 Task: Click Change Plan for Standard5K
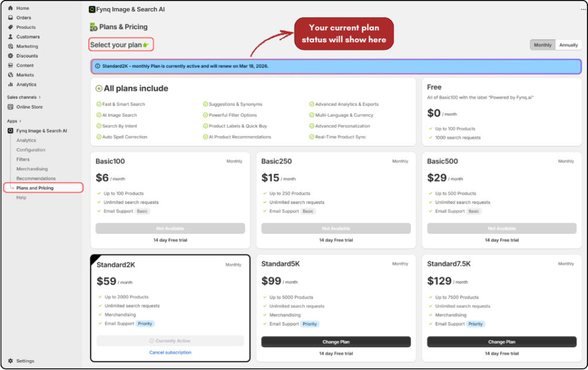(x=336, y=342)
